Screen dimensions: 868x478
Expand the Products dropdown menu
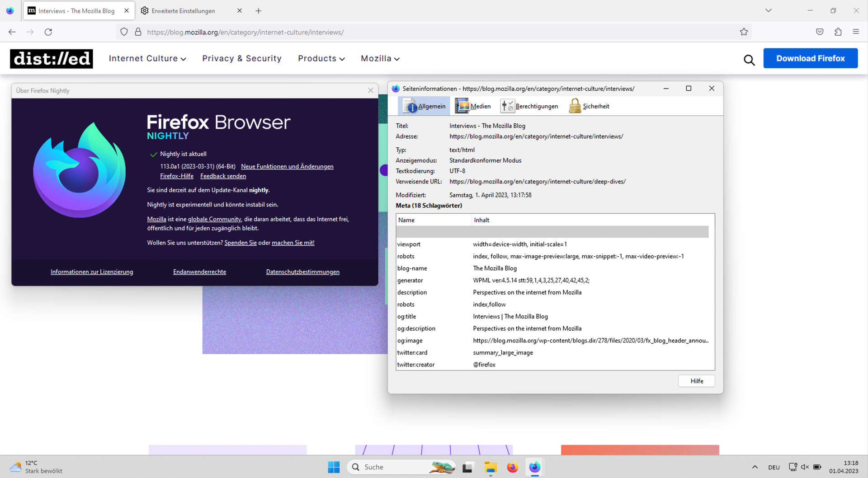[x=321, y=59]
